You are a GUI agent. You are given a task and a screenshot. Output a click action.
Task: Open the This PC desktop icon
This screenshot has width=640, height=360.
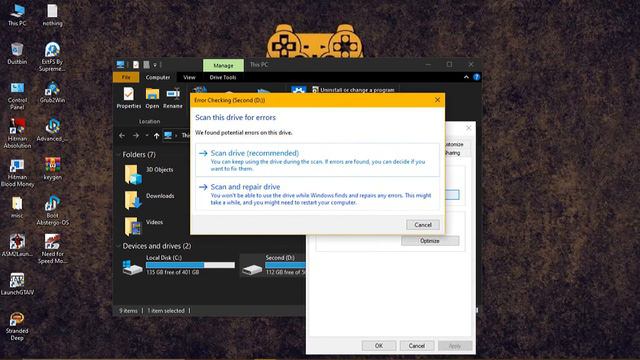[x=17, y=15]
